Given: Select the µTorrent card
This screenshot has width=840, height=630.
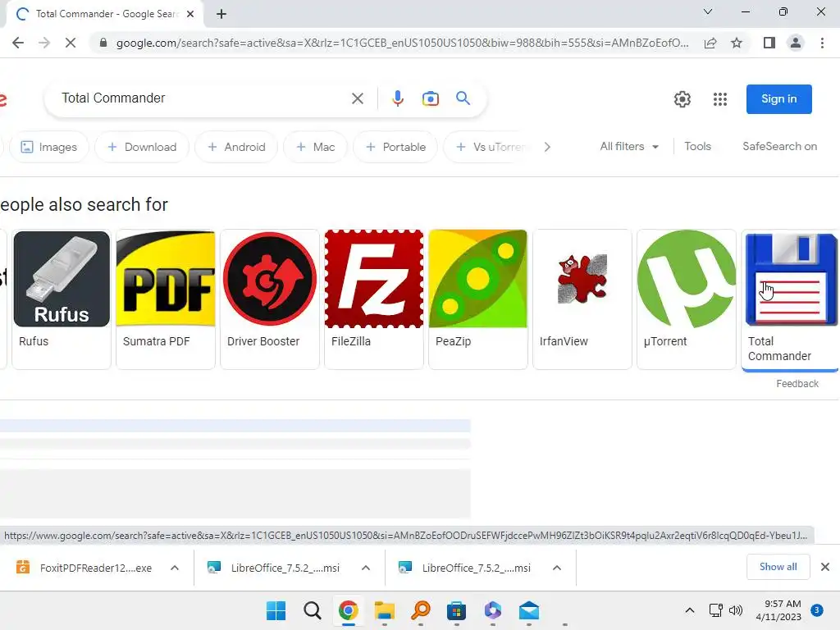Looking at the screenshot, I should click(687, 299).
